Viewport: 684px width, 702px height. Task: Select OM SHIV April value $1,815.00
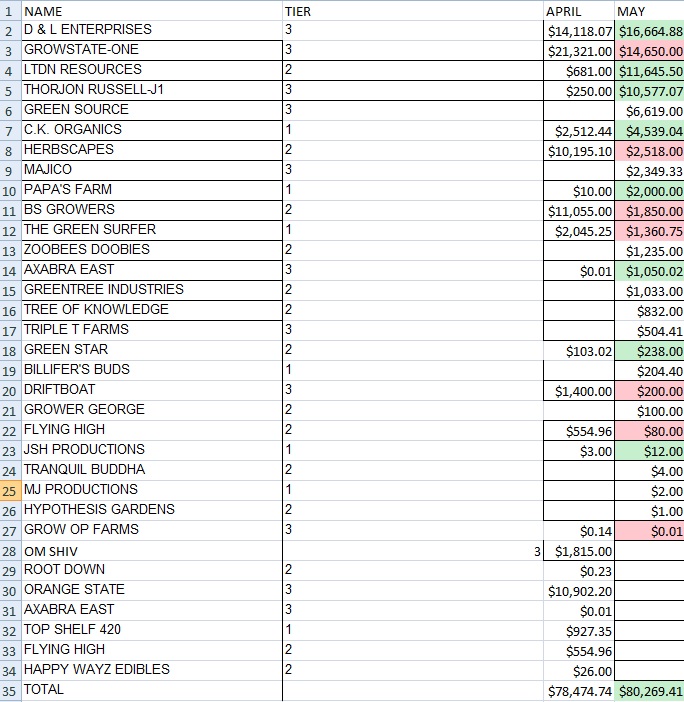578,551
